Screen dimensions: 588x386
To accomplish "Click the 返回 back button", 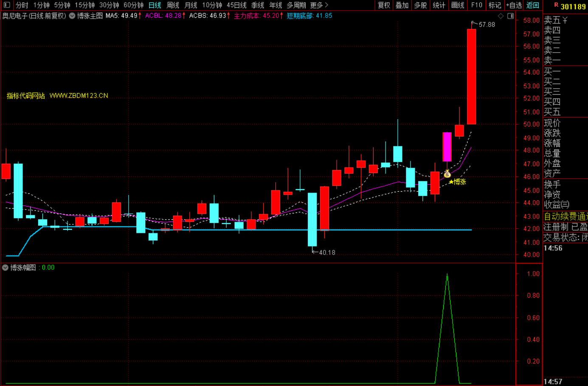I will click(x=533, y=5).
